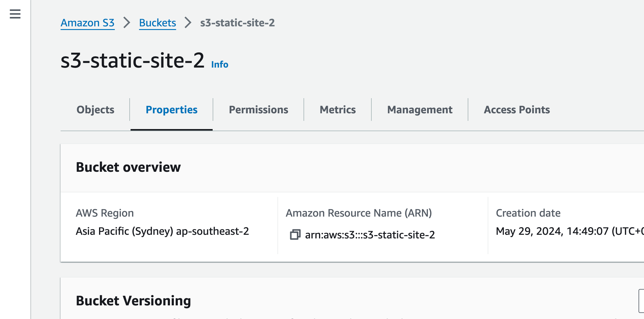644x319 pixels.
Task: Open the Access Points tab
Action: 517,110
